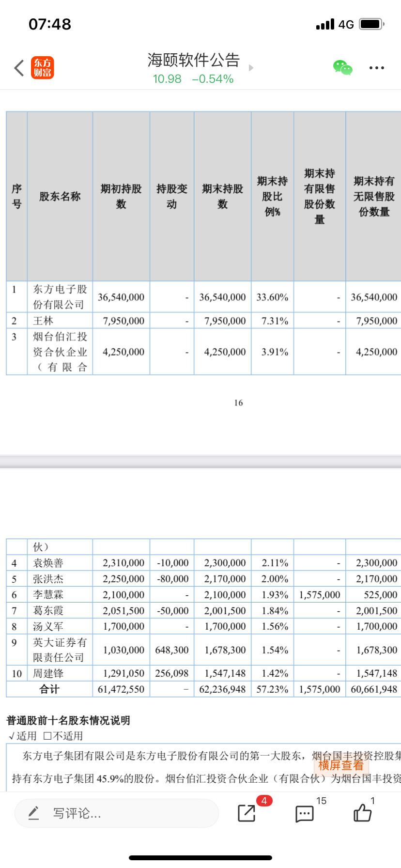Tap holding change cell -10,000
The image size is (401, 868).
pyautogui.click(x=173, y=563)
